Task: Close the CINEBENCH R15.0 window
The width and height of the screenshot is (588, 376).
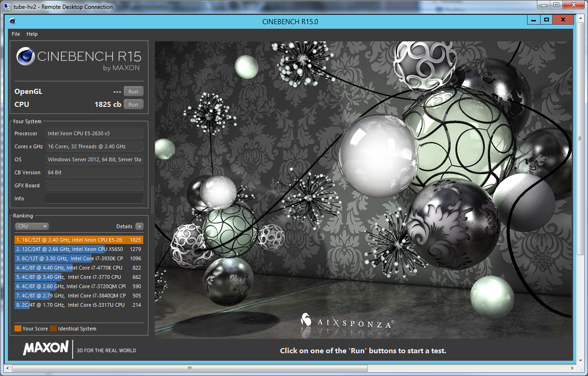Action: pos(563,20)
